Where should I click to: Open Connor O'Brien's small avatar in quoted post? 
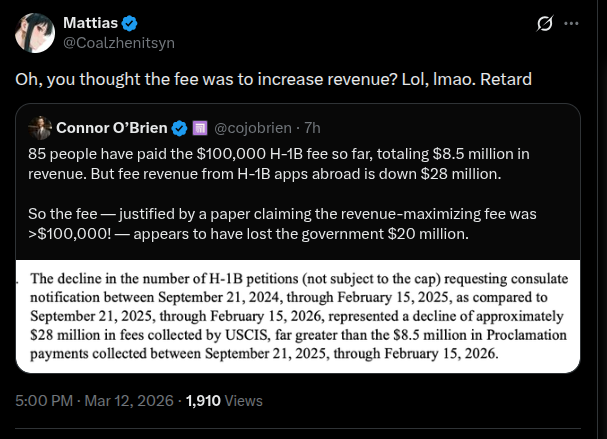(40, 128)
